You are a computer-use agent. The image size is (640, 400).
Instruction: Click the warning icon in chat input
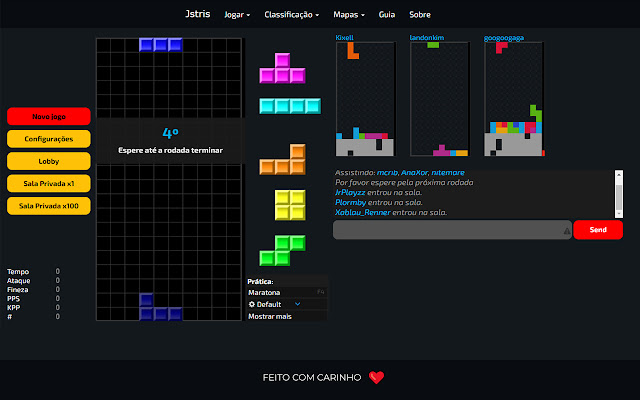tap(567, 231)
